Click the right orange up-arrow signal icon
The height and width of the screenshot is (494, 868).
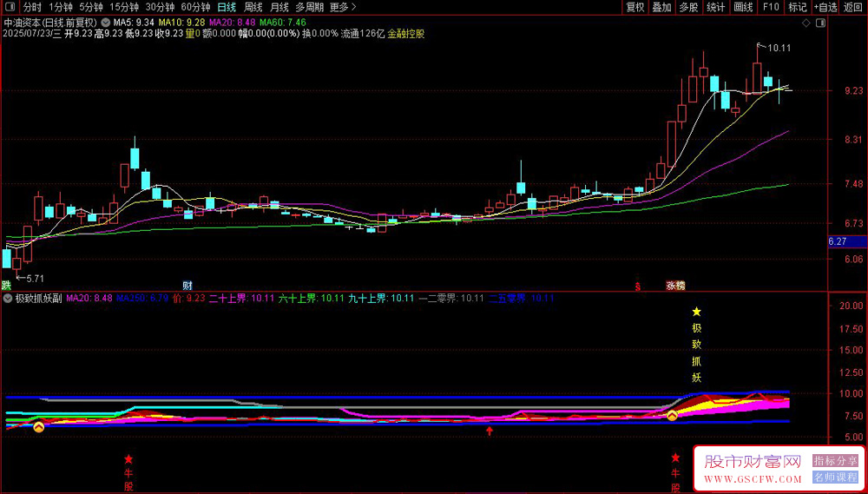point(672,415)
